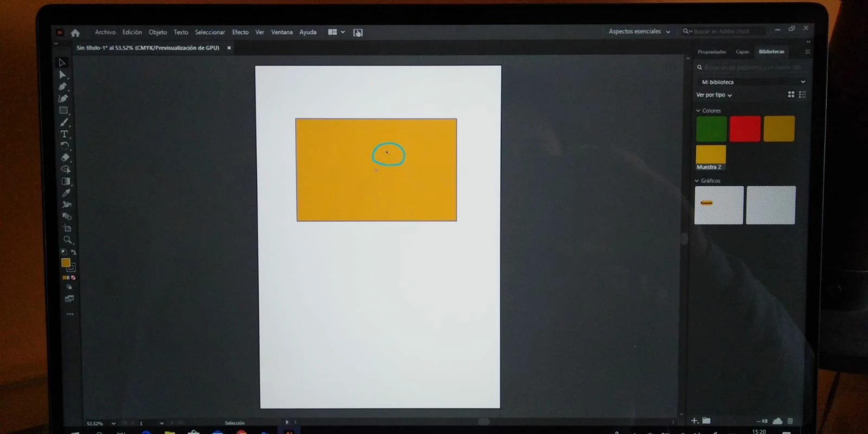Click the Creative Cloud sync status icon

tap(777, 421)
